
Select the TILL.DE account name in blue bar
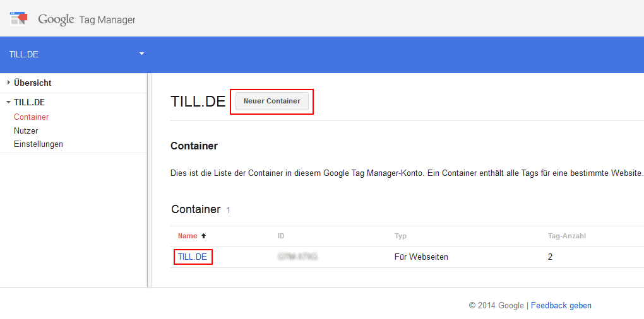pos(24,55)
